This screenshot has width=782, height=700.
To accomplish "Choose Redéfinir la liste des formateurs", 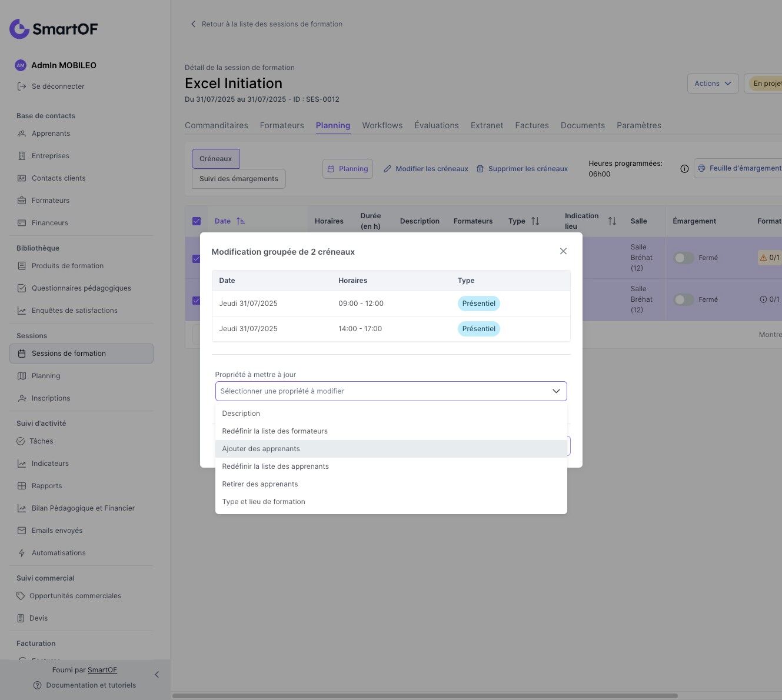I will (391, 431).
